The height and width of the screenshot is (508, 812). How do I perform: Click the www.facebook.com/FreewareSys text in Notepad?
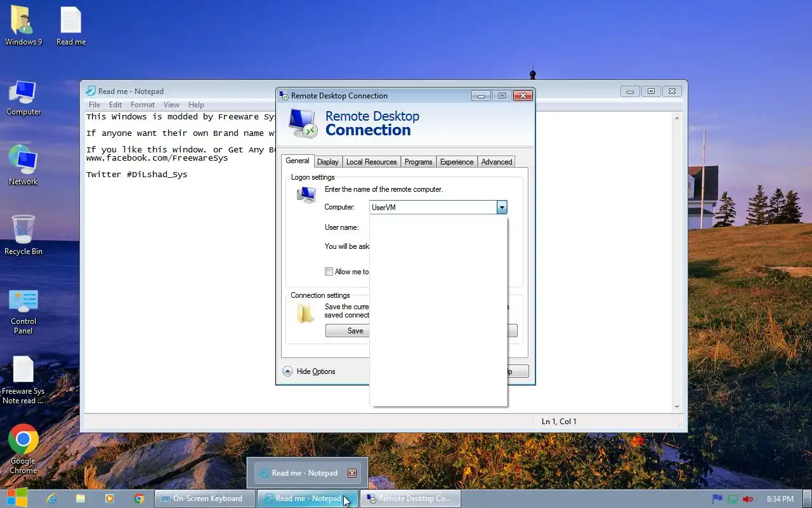(x=157, y=158)
